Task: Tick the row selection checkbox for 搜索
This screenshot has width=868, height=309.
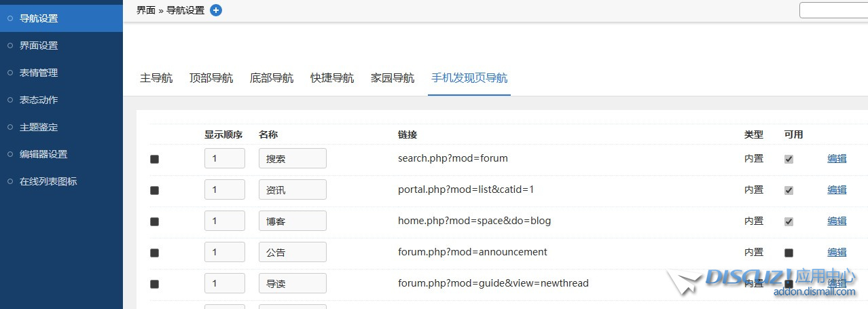Action: (154, 159)
